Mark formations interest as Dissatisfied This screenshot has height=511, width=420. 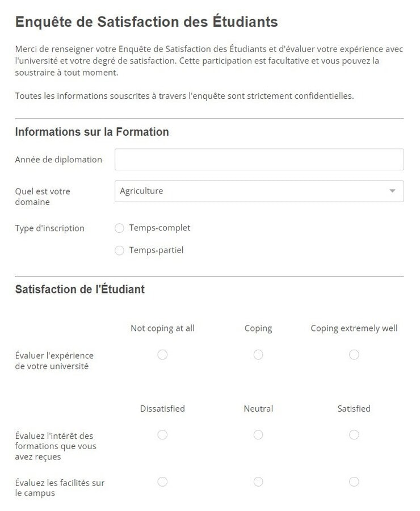click(x=162, y=435)
